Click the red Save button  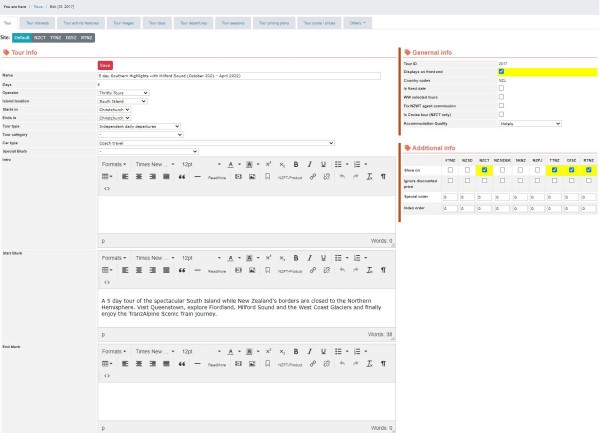tap(105, 65)
